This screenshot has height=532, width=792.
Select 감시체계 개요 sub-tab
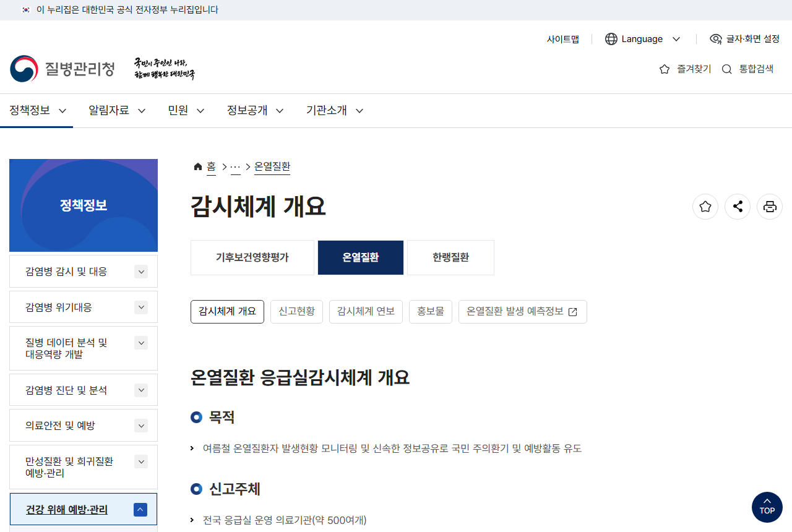click(x=227, y=312)
